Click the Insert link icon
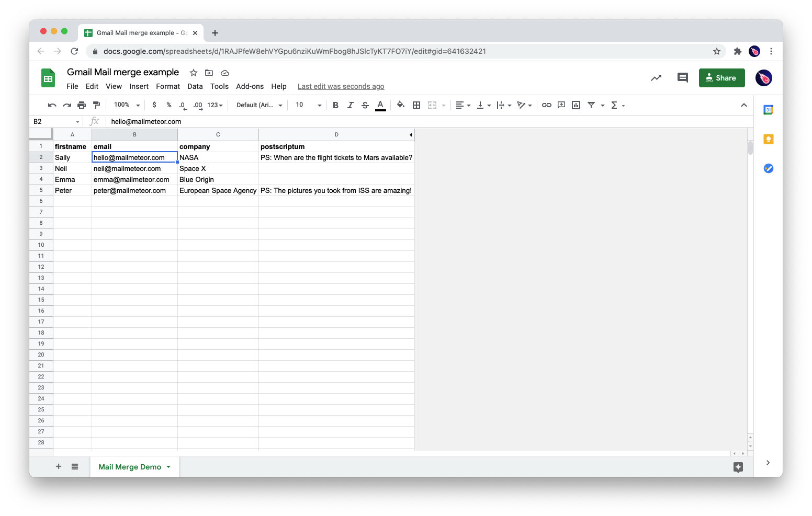 click(x=547, y=105)
